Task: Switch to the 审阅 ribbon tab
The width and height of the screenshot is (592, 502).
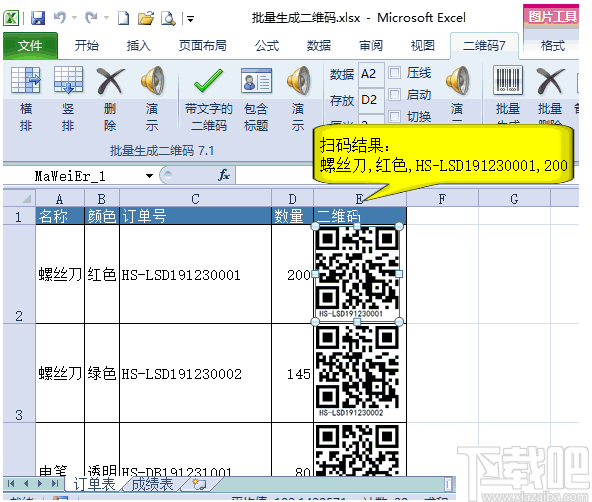Action: pos(371,46)
